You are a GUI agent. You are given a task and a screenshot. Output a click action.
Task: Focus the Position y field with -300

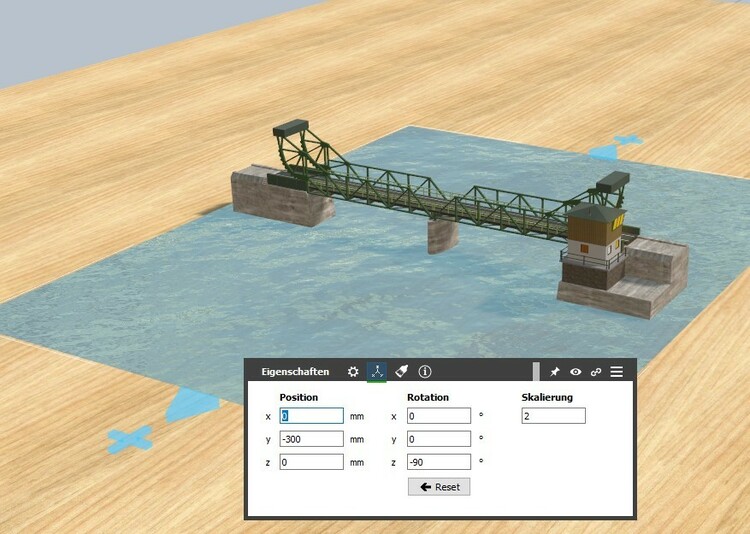pos(311,439)
